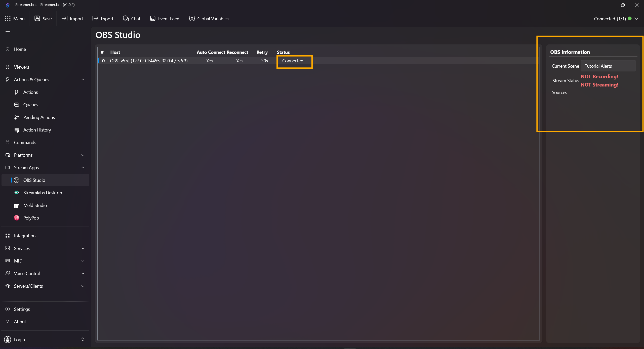The width and height of the screenshot is (644, 349).
Task: Click the Meld Studio icon
Action: (17, 205)
